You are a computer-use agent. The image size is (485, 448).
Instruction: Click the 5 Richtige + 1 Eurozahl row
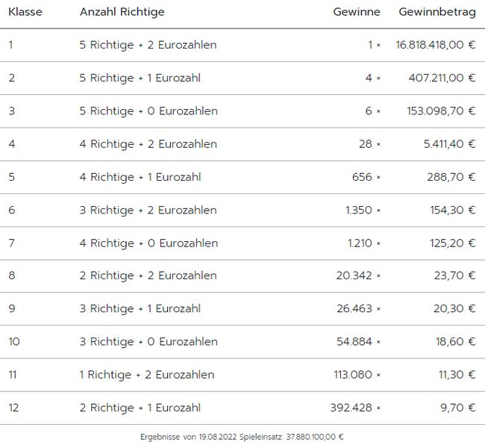point(242,78)
